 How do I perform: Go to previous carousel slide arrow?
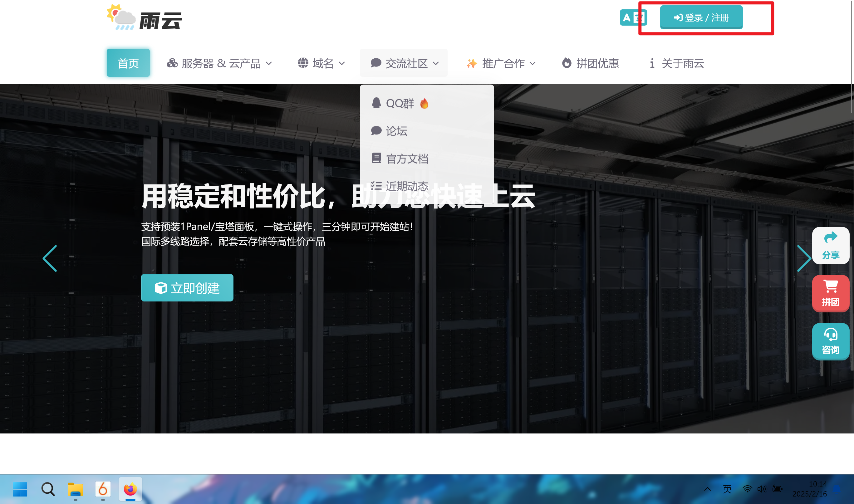(x=50, y=258)
